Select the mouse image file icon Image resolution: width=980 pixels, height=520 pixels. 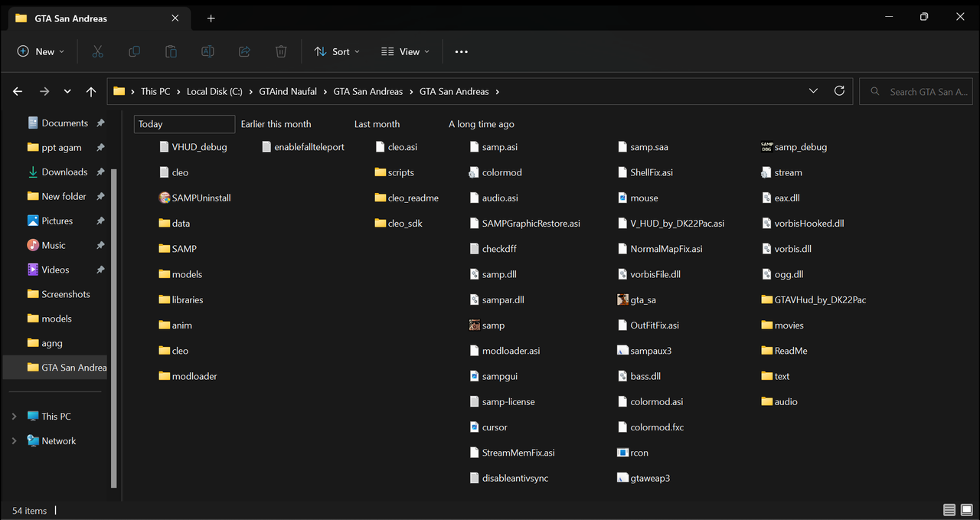[622, 198]
